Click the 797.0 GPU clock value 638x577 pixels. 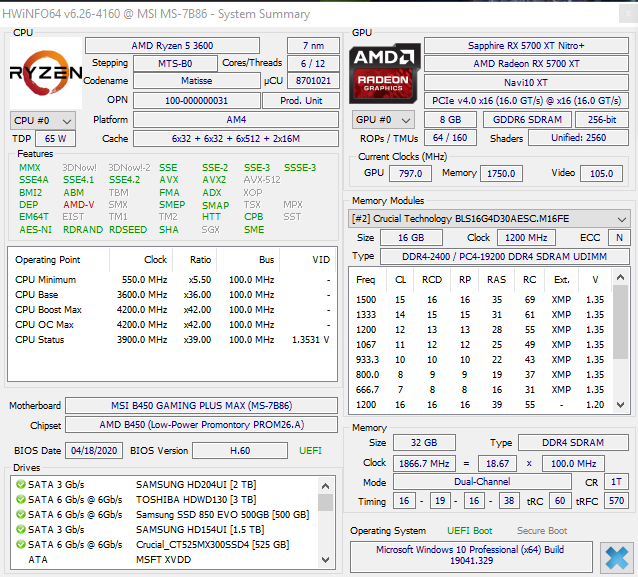tap(411, 174)
